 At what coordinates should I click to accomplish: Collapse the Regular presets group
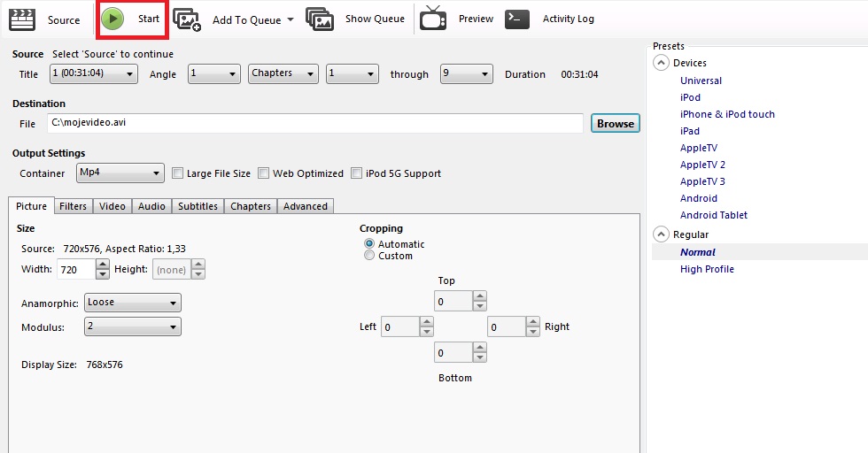[661, 234]
